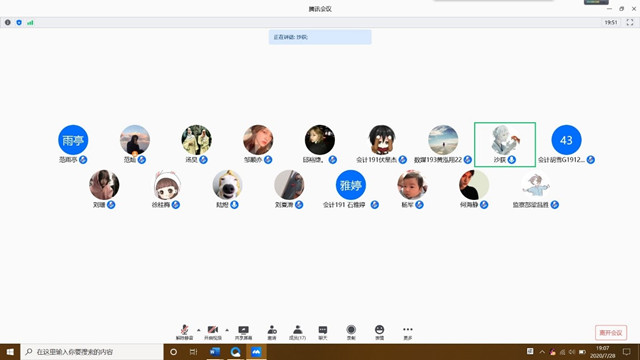Click the Windows taskbar search box

tap(92, 351)
